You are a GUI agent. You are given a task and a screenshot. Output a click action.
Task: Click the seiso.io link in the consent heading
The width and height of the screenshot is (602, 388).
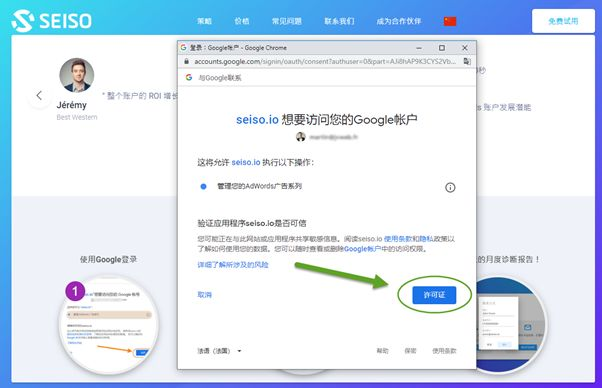[x=257, y=119]
